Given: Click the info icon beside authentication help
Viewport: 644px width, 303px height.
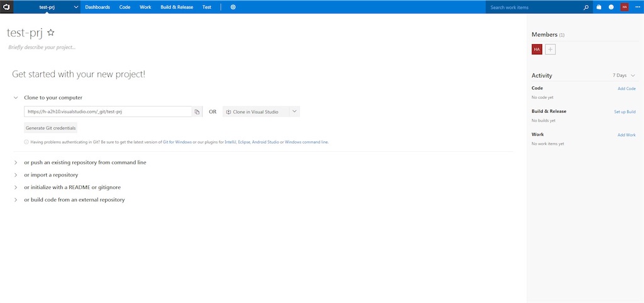Looking at the screenshot, I should click(x=26, y=142).
